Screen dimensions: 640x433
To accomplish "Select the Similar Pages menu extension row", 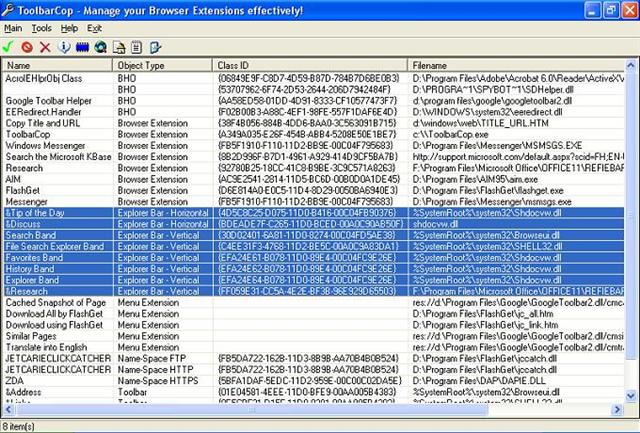I will 313,336.
